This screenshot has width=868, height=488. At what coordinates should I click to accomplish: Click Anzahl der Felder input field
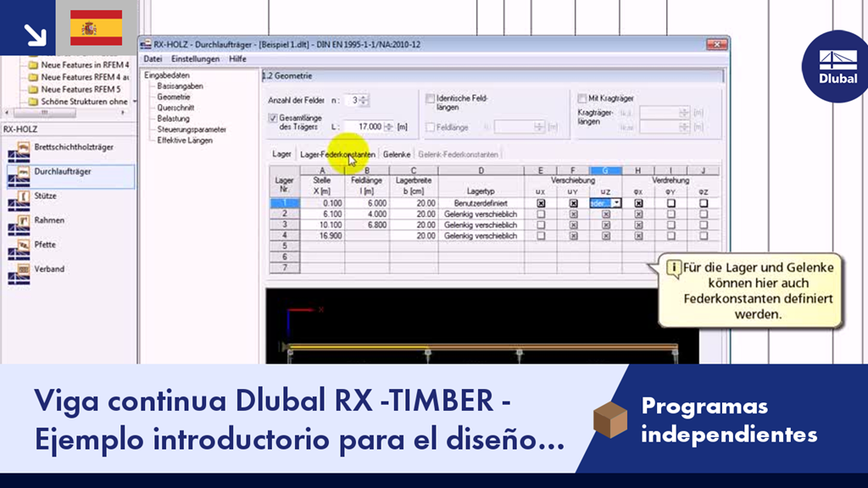[352, 100]
